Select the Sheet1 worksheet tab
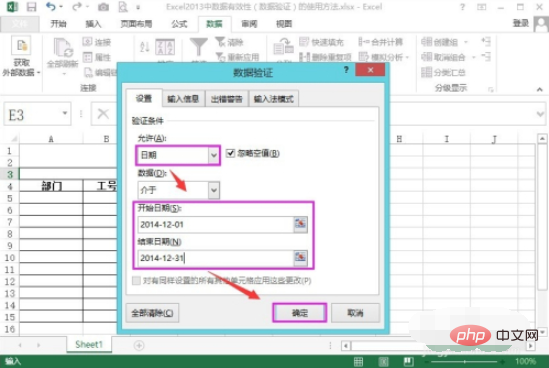Viewport: 549px width, 368px height. click(x=89, y=345)
